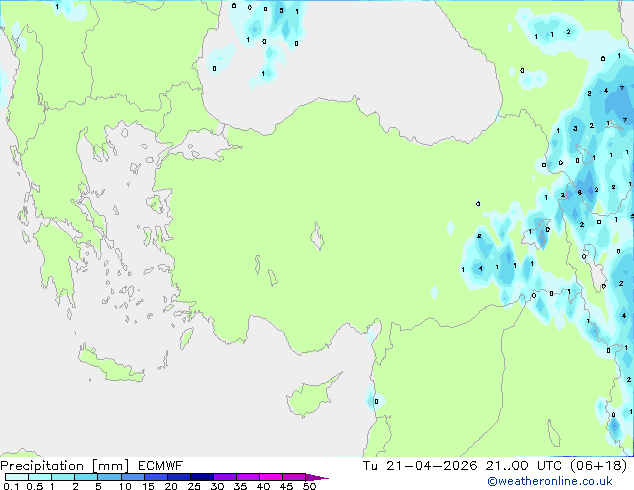Click the 15–20 mm blue legend swatch
Image resolution: width=634 pixels, height=490 pixels.
[155, 477]
